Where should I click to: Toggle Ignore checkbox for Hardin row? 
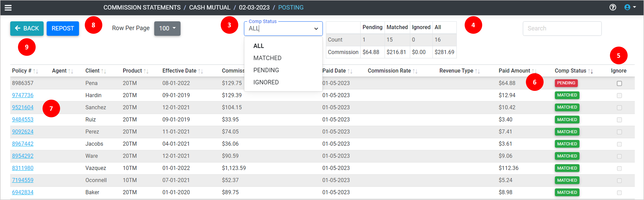coord(619,96)
